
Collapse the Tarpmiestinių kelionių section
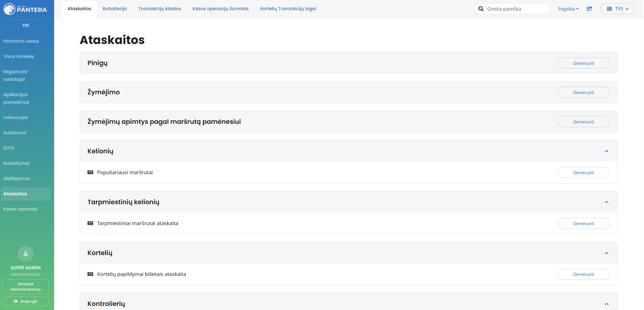click(607, 202)
